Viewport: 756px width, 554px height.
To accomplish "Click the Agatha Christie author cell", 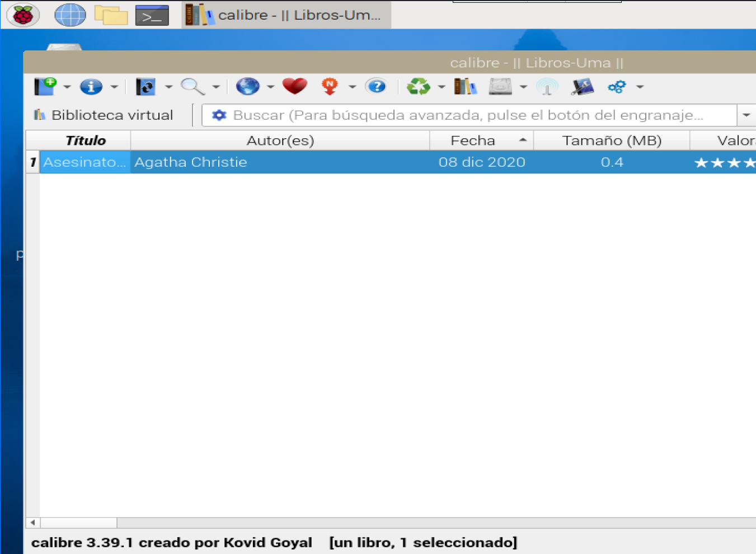I will pos(280,162).
